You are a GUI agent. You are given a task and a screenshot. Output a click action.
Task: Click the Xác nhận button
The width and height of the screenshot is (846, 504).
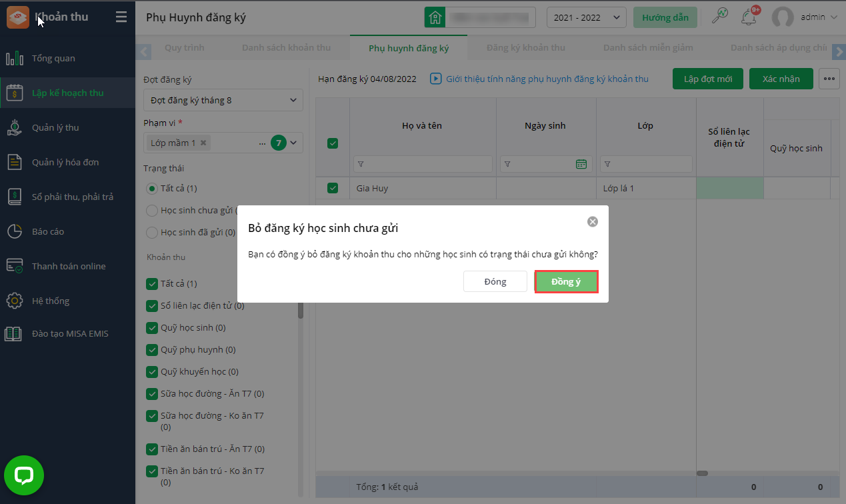click(781, 79)
